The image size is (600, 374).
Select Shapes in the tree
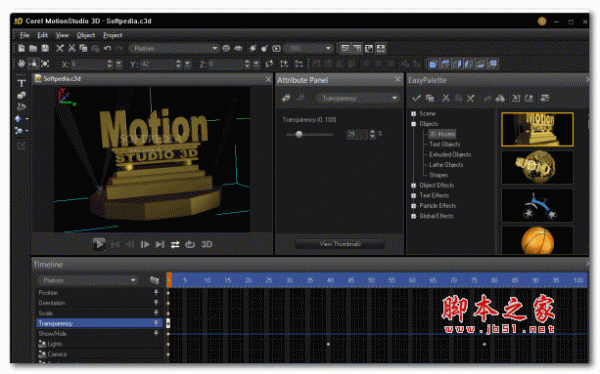[439, 175]
